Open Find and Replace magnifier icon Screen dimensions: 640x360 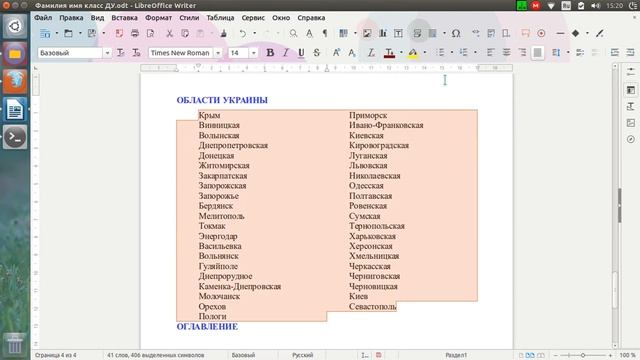click(x=293, y=33)
